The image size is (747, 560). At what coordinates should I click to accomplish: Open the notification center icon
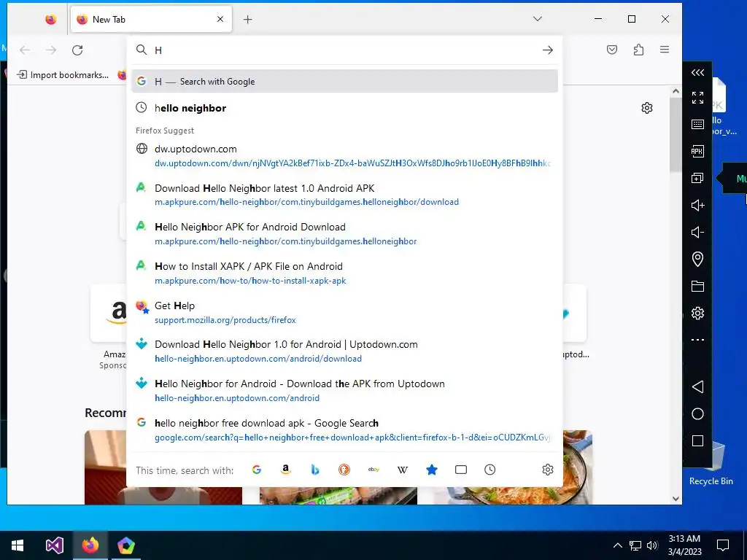click(723, 545)
